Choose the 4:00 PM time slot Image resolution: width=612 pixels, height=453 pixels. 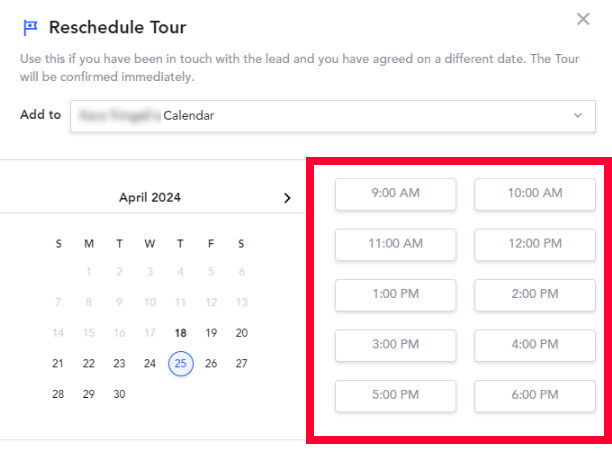535,345
